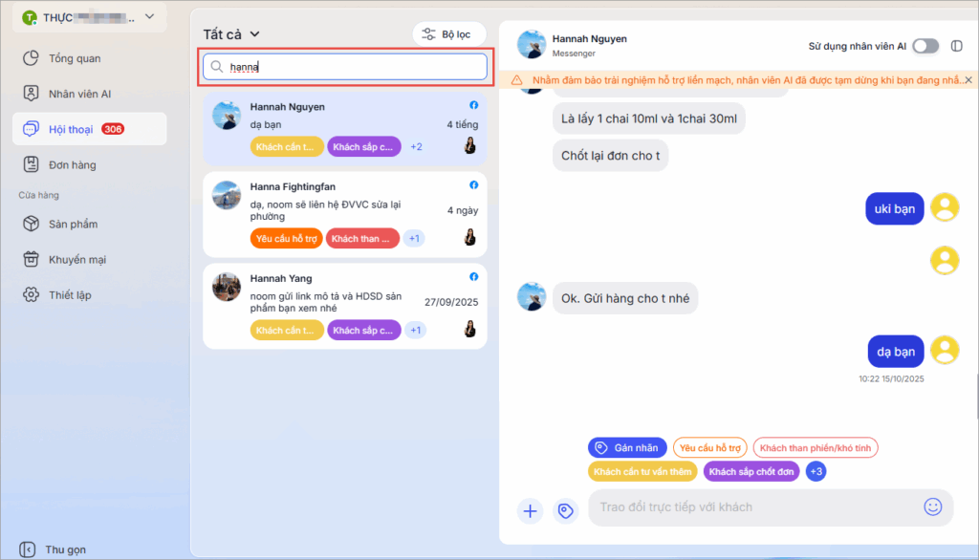
Task: Click the plus attachment icon
Action: point(531,510)
